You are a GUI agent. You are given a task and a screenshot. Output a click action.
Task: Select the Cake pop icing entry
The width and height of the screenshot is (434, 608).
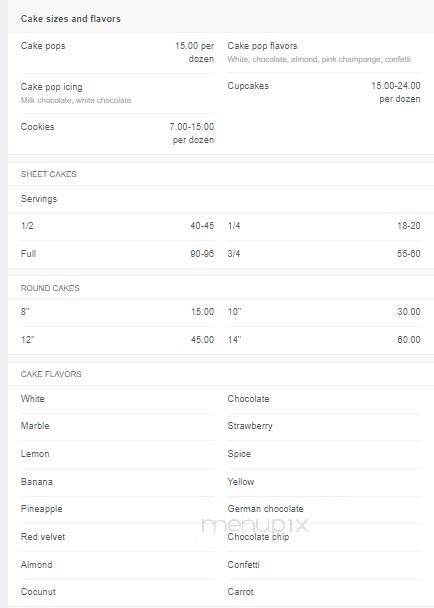(x=117, y=93)
